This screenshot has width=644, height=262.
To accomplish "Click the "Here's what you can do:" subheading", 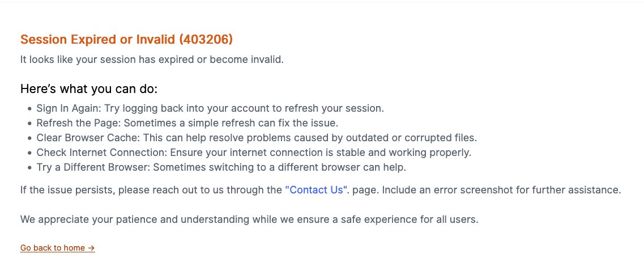I will tap(89, 89).
